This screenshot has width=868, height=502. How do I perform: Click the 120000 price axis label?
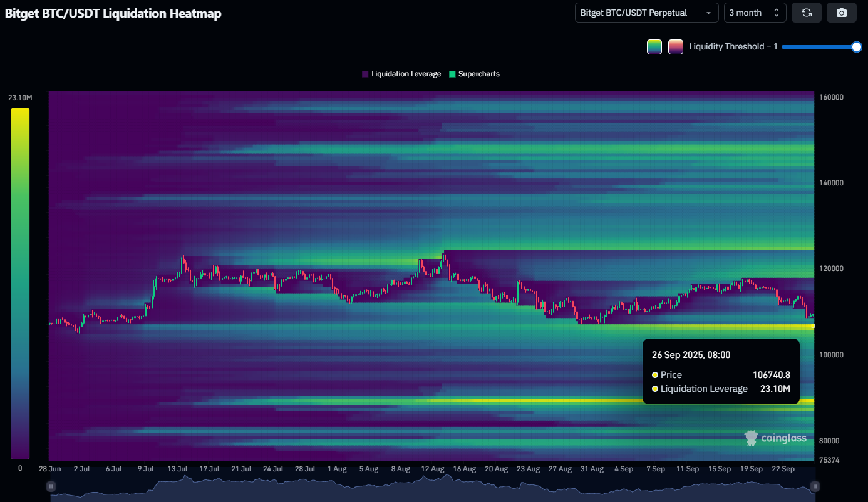pyautogui.click(x=831, y=269)
